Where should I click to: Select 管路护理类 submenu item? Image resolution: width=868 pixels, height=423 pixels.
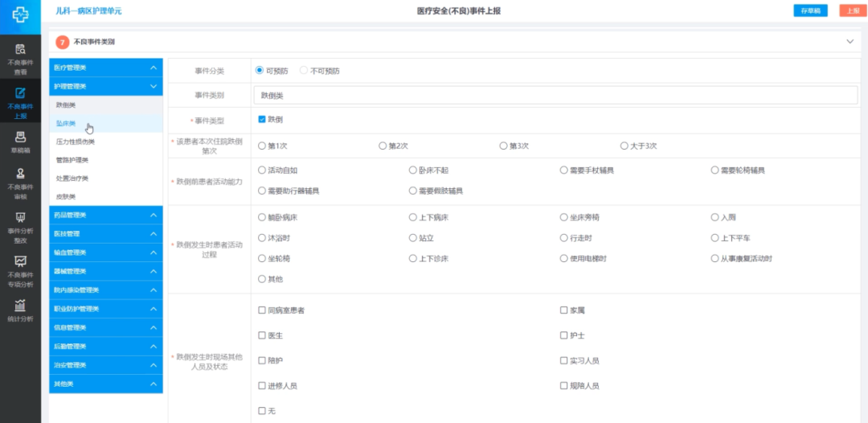point(106,160)
